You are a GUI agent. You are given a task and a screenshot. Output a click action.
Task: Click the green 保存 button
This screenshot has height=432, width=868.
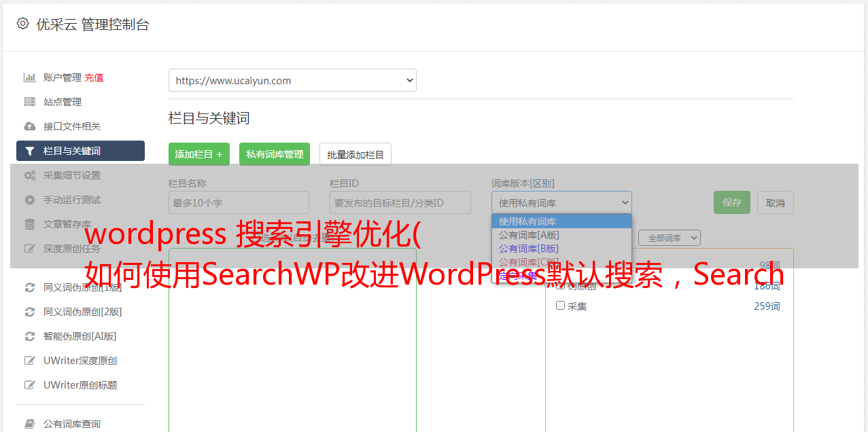point(732,202)
